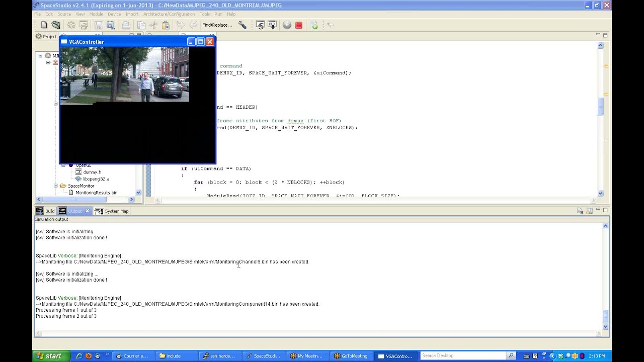Click the Bluetooth tray icon
The width and height of the screenshot is (644, 362).
tap(582, 356)
